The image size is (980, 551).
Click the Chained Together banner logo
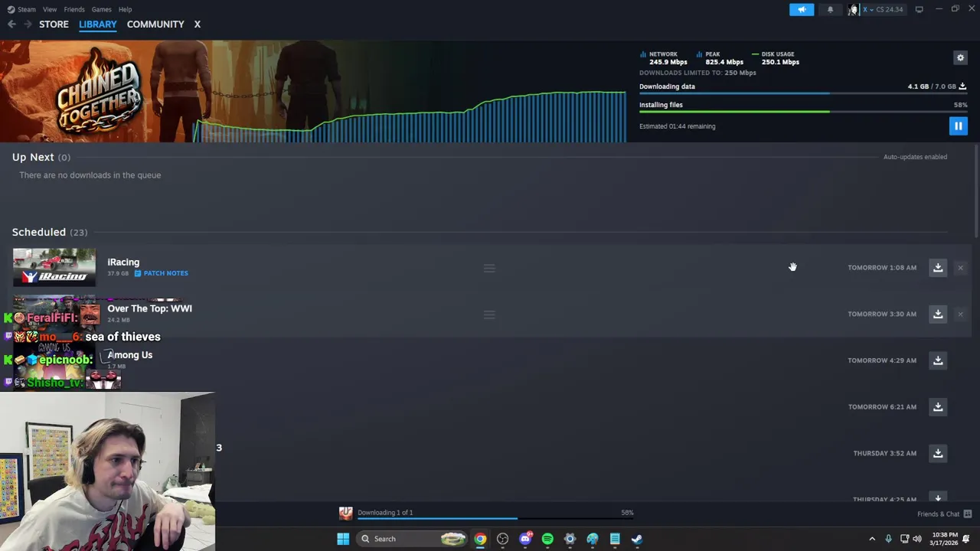point(99,92)
